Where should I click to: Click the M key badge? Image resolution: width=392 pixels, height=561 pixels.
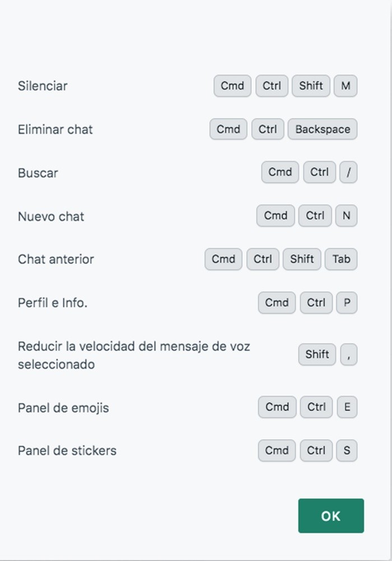point(346,86)
